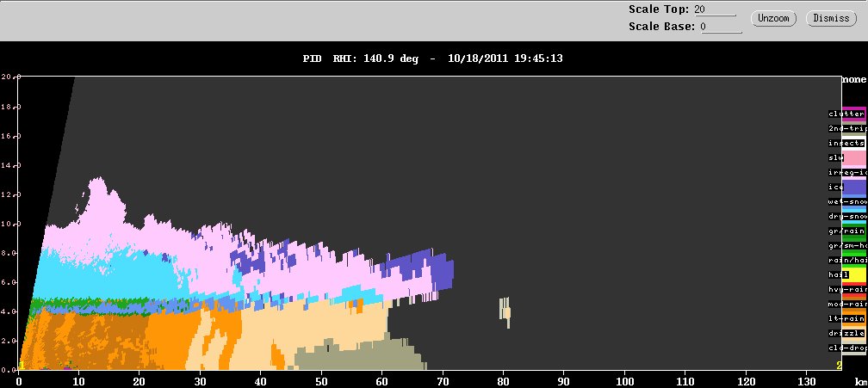Select the ice legend color swatch

pos(855,188)
